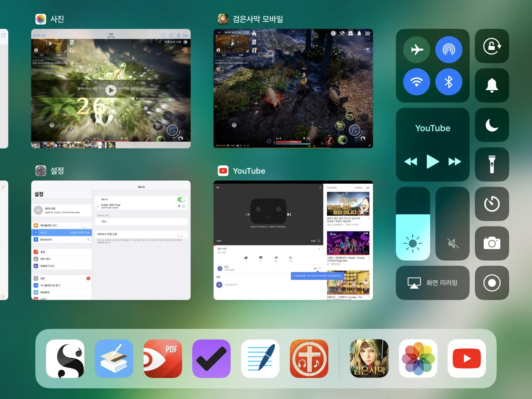
Task: Toggle silent mode bell button
Action: [492, 85]
